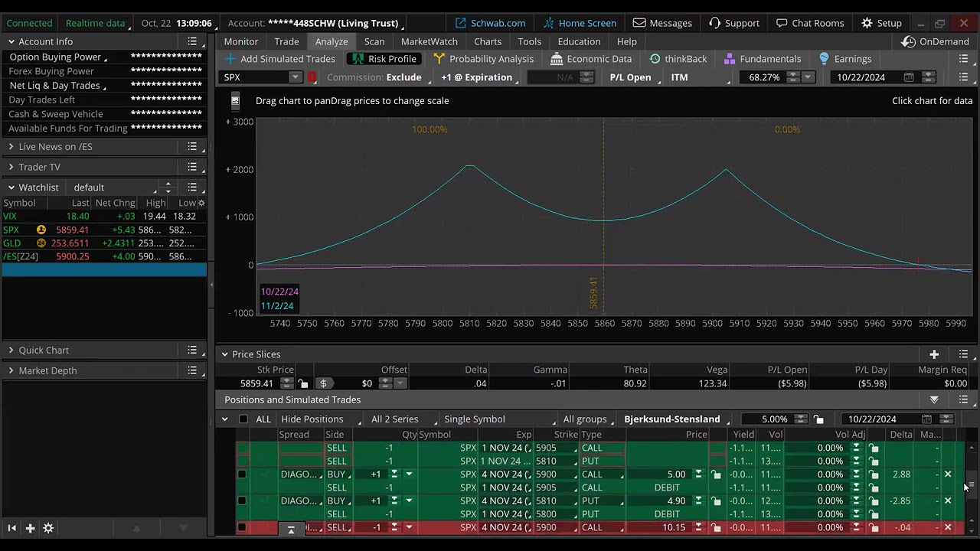This screenshot has width=980, height=551.
Task: Open the Schwab.com link
Action: tap(490, 23)
